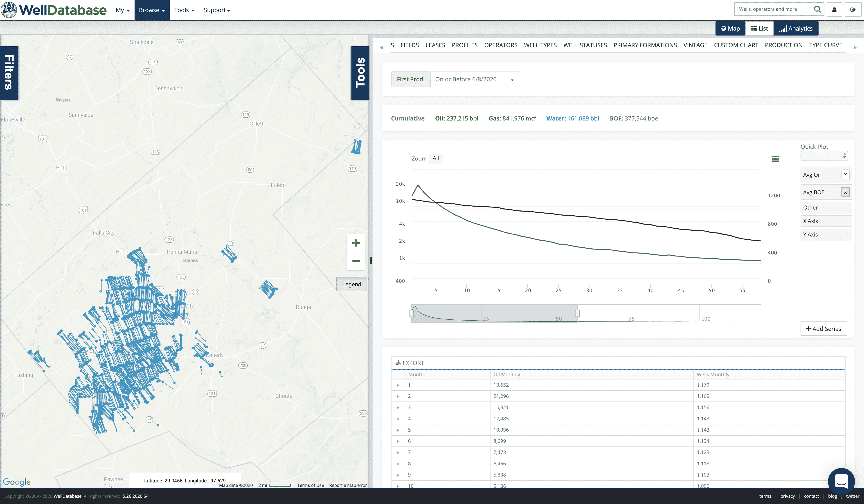Remove the Avg Oil series
The image size is (864, 504).
(x=845, y=175)
